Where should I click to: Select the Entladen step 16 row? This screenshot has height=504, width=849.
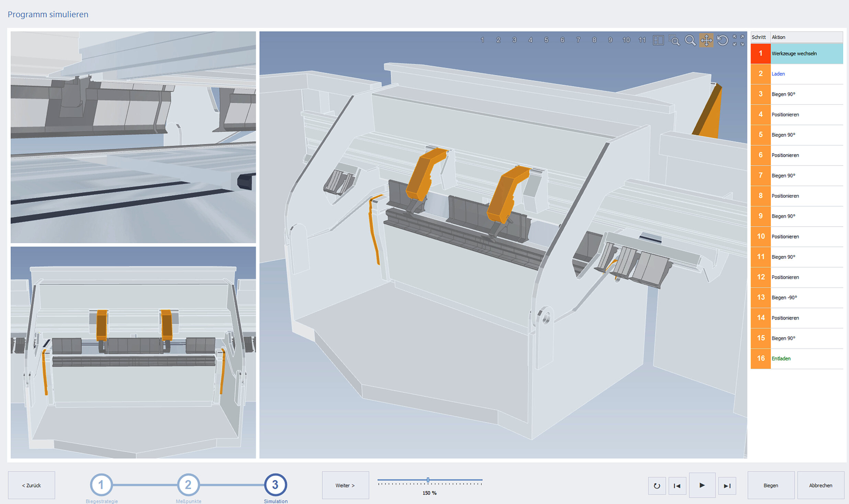(x=797, y=358)
